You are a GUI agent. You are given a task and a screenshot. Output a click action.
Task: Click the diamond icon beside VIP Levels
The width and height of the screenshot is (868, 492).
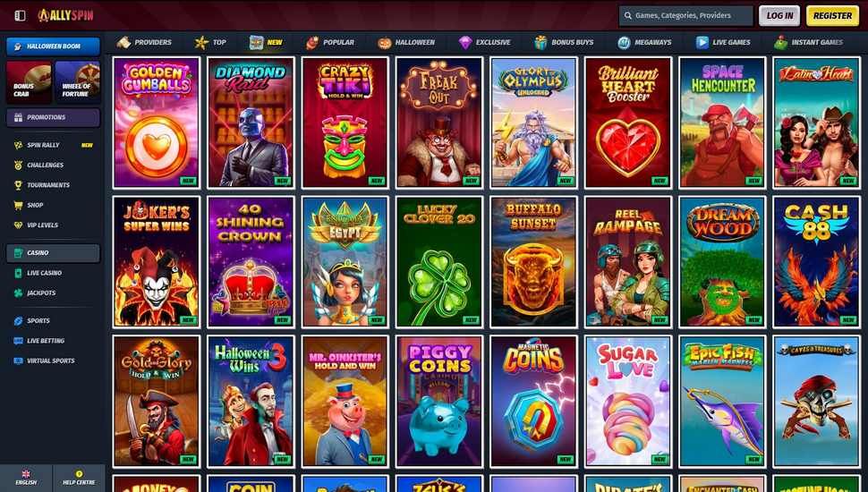(18, 225)
